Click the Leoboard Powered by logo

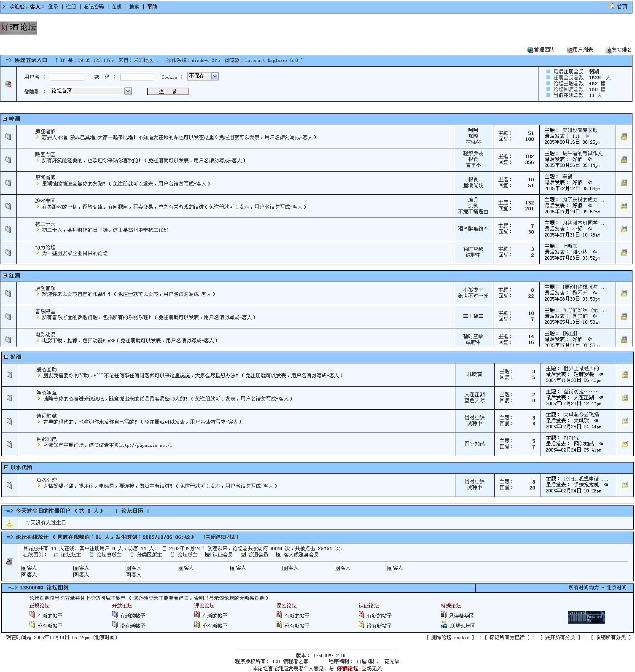coord(586,618)
